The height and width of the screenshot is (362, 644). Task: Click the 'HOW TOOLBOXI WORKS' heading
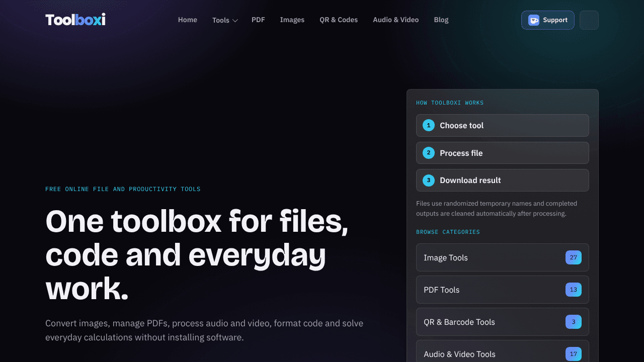(450, 103)
